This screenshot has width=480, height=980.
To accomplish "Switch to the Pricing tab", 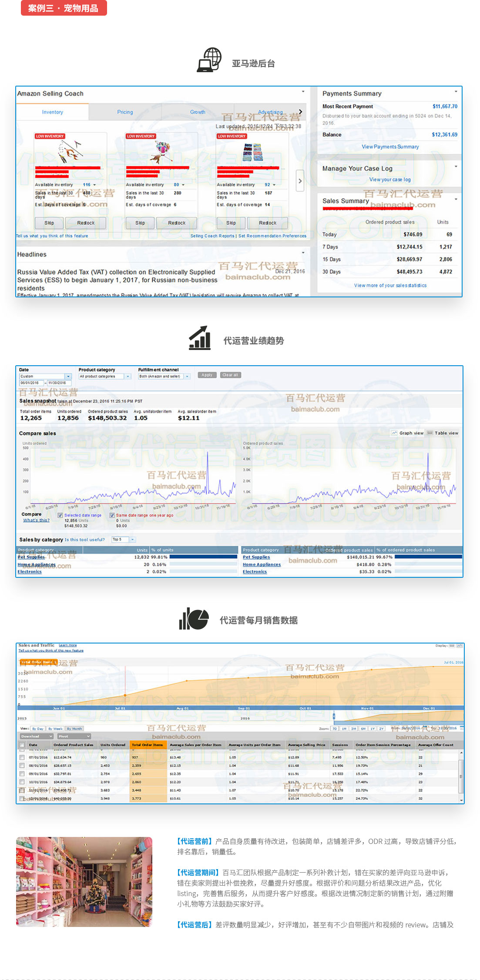I will tap(125, 112).
